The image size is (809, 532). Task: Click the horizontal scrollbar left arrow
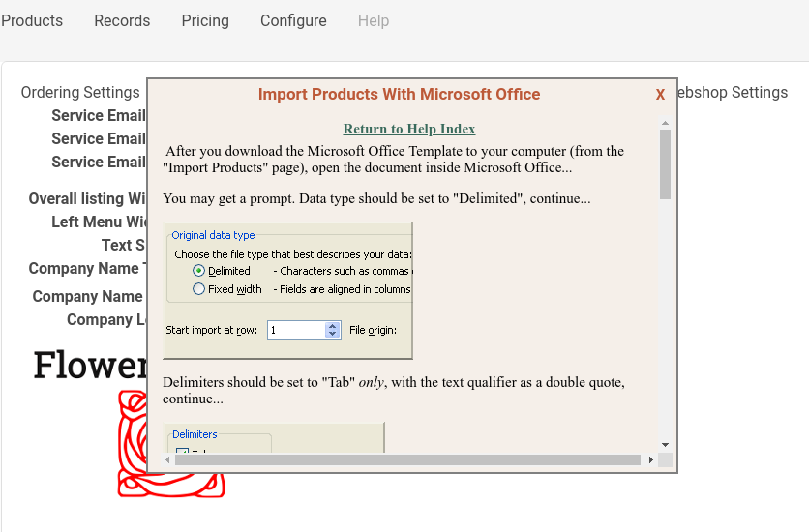coord(167,460)
